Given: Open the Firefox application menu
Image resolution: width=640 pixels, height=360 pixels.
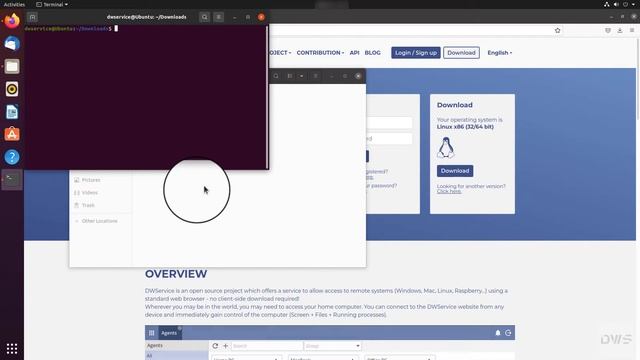Looking at the screenshot, I should tap(632, 30).
